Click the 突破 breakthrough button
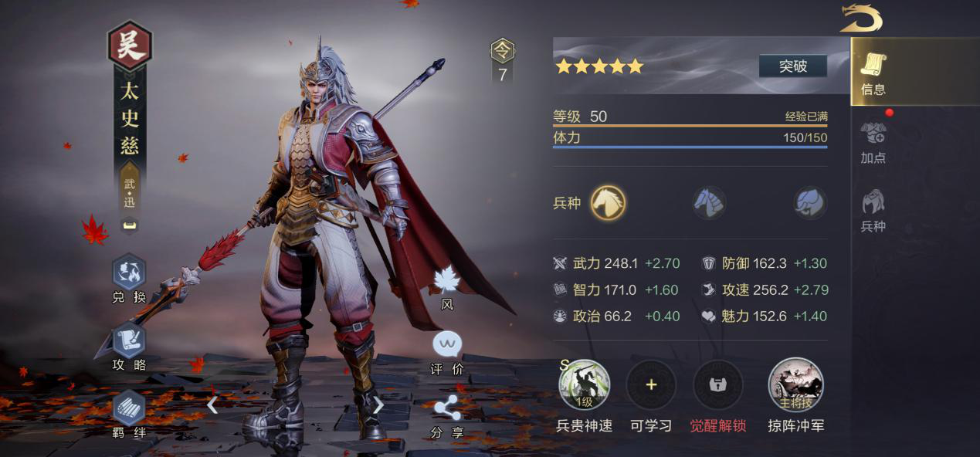980x457 pixels. point(792,66)
